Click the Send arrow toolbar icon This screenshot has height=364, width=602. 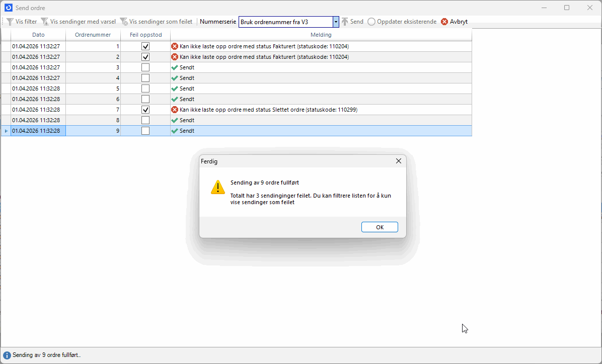coord(345,22)
